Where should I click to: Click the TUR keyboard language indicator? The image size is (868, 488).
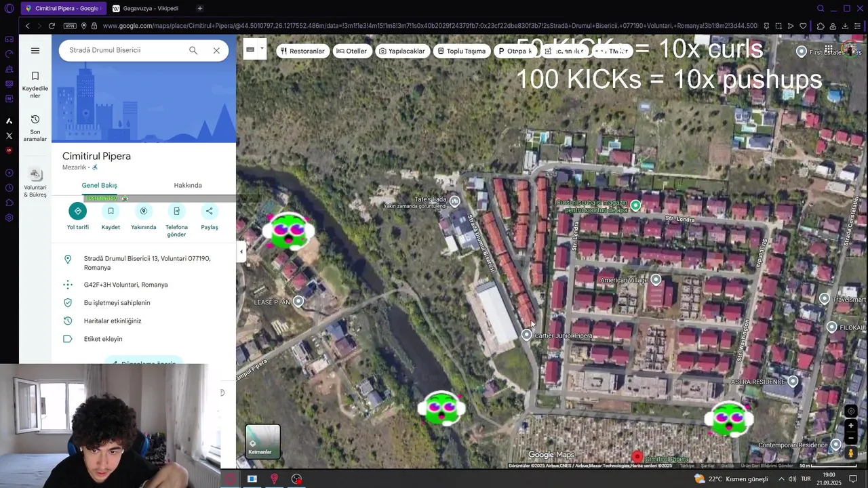point(806,479)
